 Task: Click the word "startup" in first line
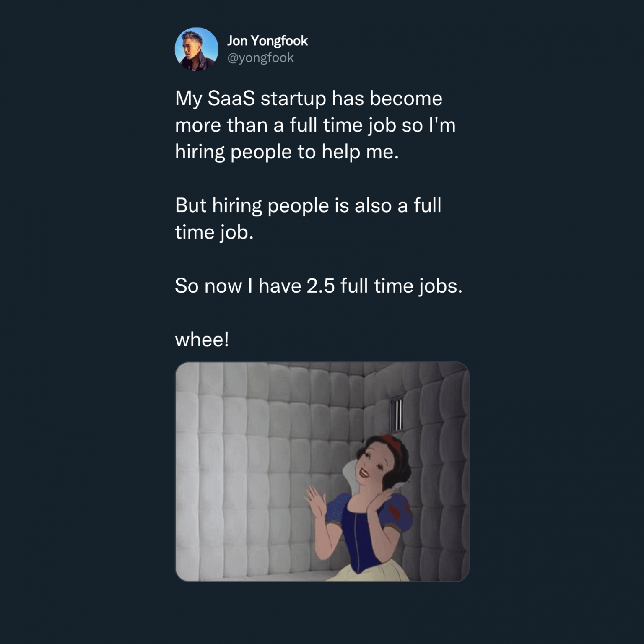pyautogui.click(x=293, y=99)
